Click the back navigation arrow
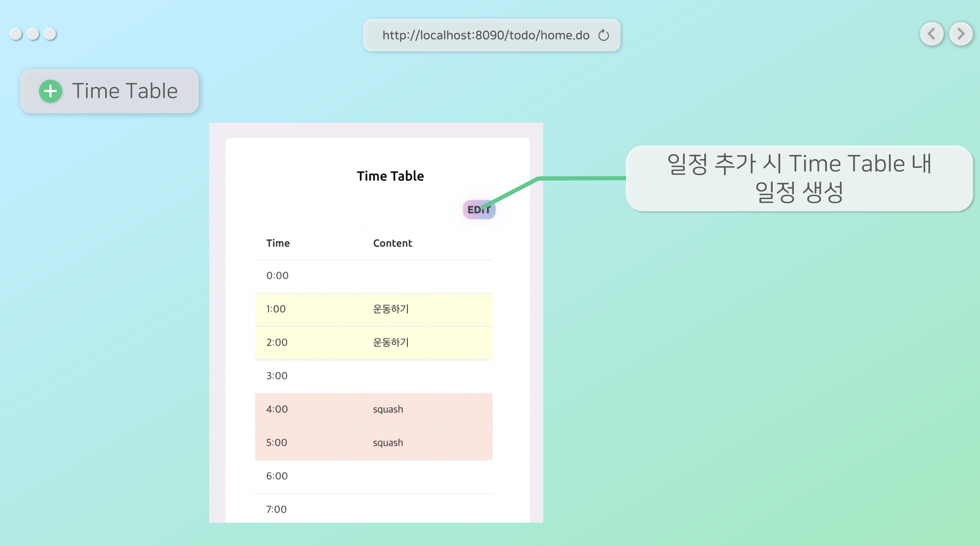This screenshot has width=980, height=546. tap(931, 34)
